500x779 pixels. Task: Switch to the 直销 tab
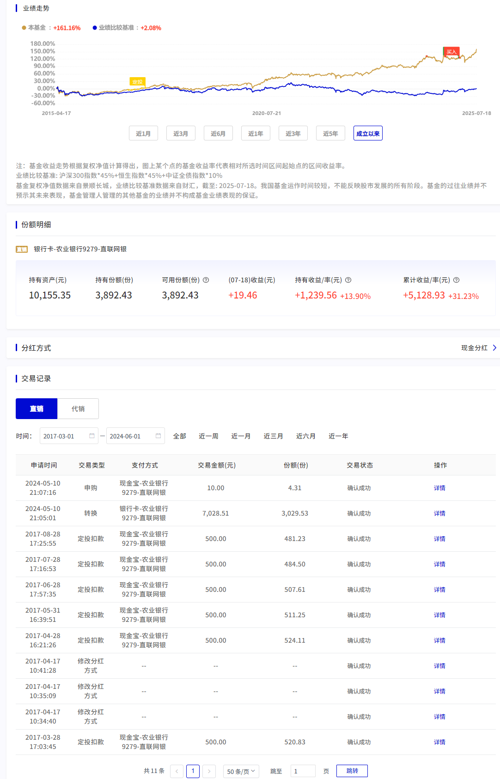[37, 408]
